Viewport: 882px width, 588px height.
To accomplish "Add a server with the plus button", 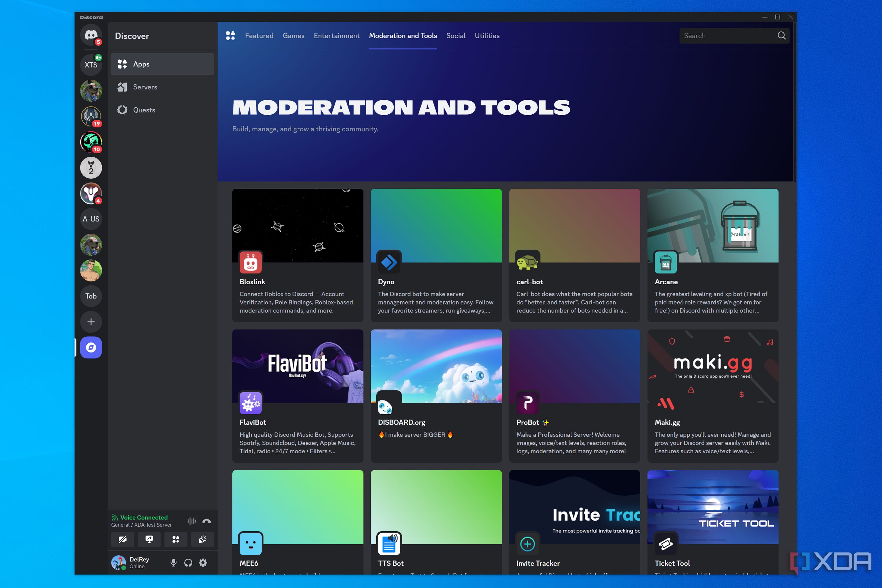I will 91,322.
